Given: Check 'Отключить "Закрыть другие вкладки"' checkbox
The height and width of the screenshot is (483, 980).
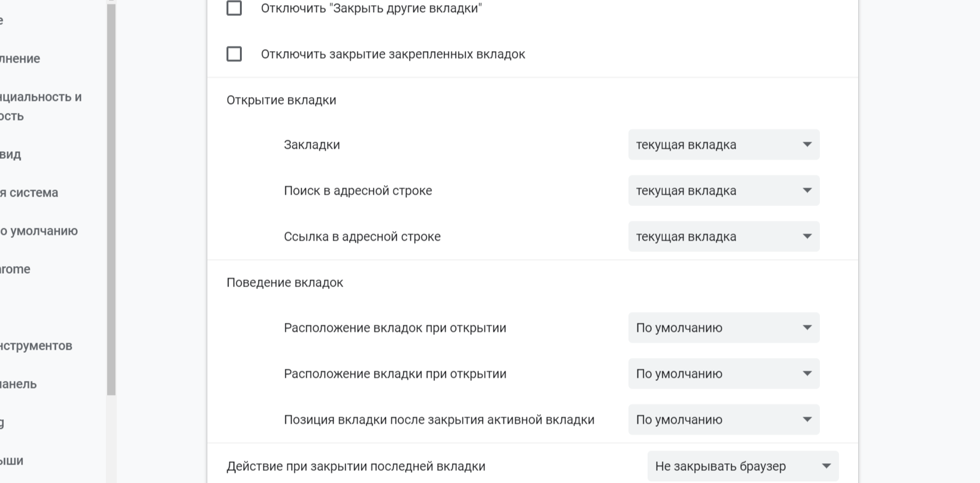Looking at the screenshot, I should pos(234,8).
